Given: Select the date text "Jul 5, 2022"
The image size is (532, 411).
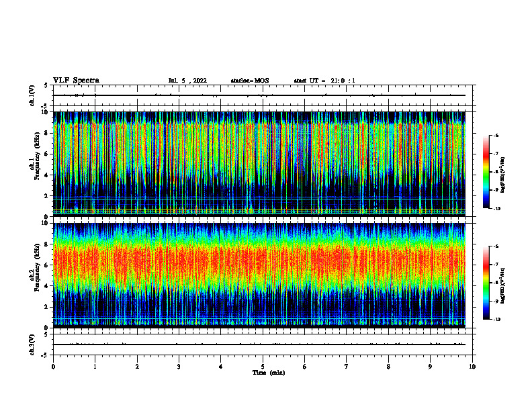Looking at the screenshot, I should click(187, 81).
